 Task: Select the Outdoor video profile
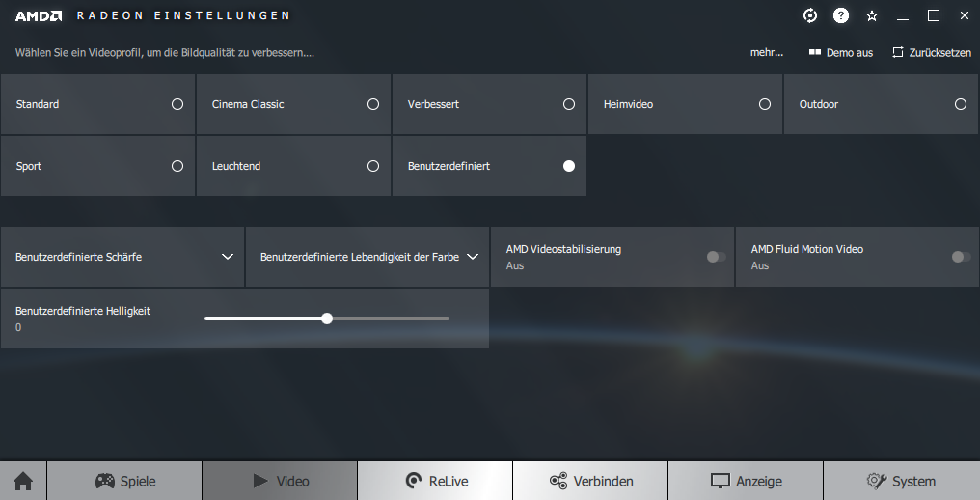[x=881, y=104]
